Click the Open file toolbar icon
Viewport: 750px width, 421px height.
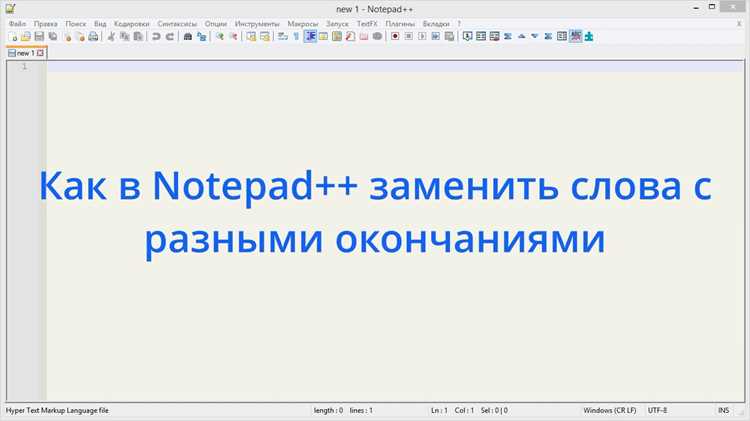tap(26, 36)
